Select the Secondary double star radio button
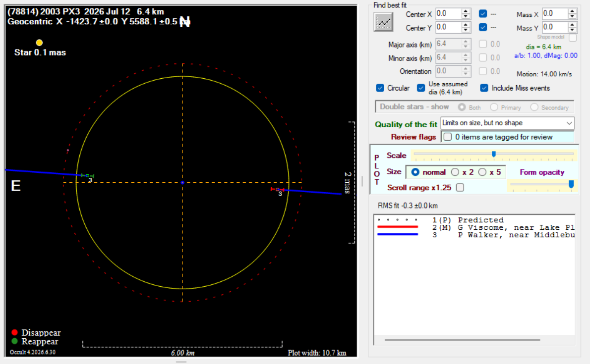The width and height of the screenshot is (590, 364). click(x=534, y=107)
